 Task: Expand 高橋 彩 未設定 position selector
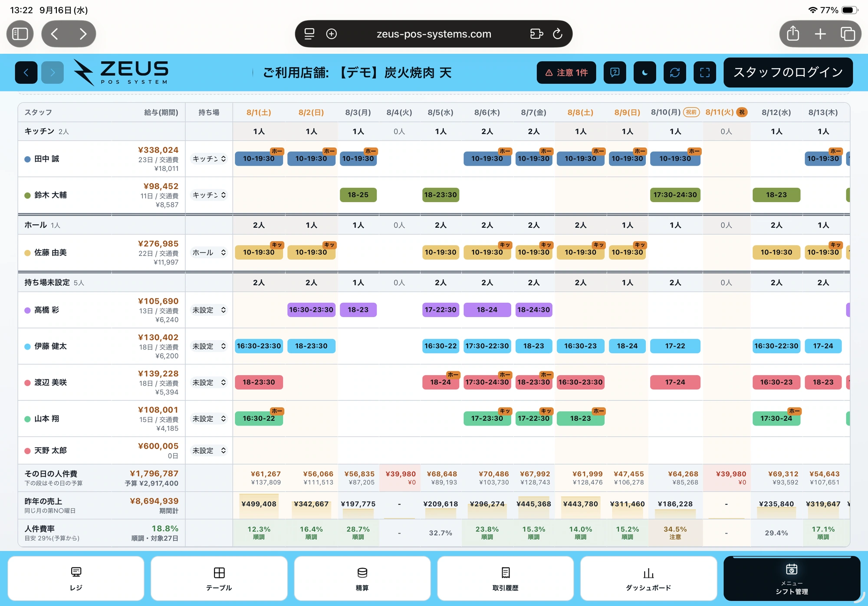(209, 310)
